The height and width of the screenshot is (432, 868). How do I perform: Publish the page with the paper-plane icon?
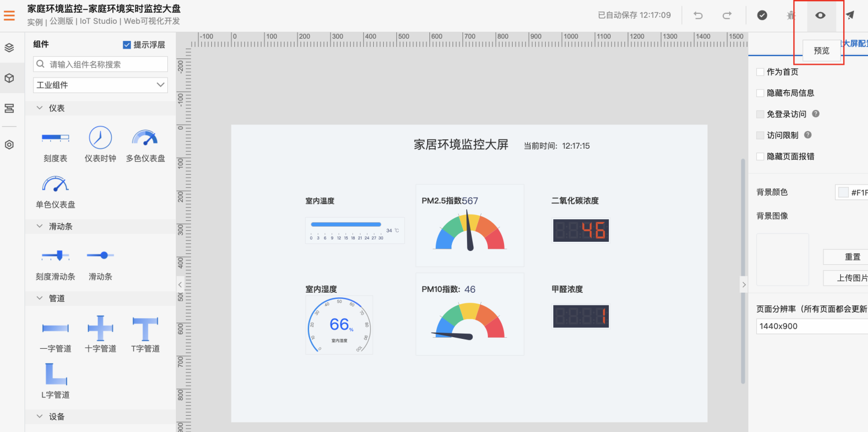(x=850, y=16)
